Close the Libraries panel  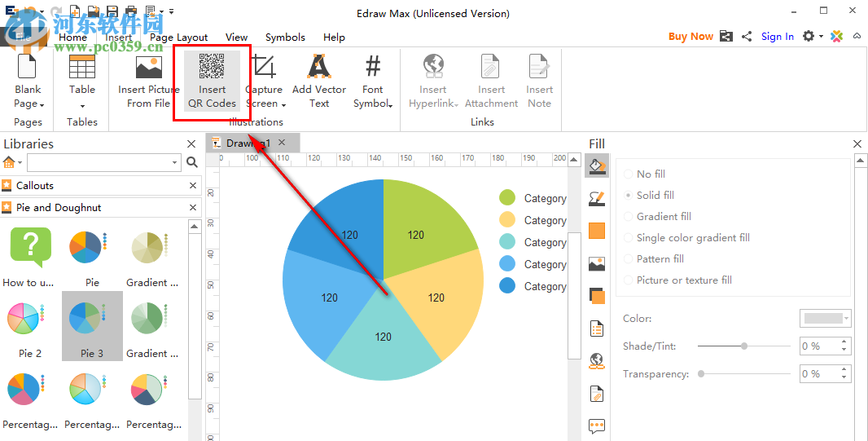pos(191,144)
